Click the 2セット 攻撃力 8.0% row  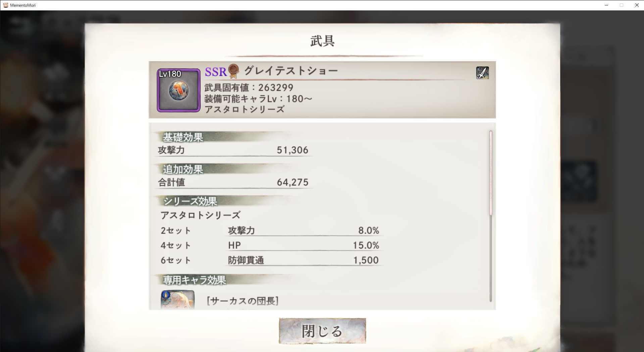(270, 231)
